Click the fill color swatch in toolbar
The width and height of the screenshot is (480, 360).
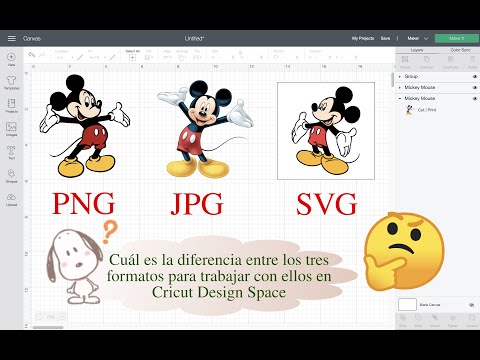pyautogui.click(x=113, y=58)
